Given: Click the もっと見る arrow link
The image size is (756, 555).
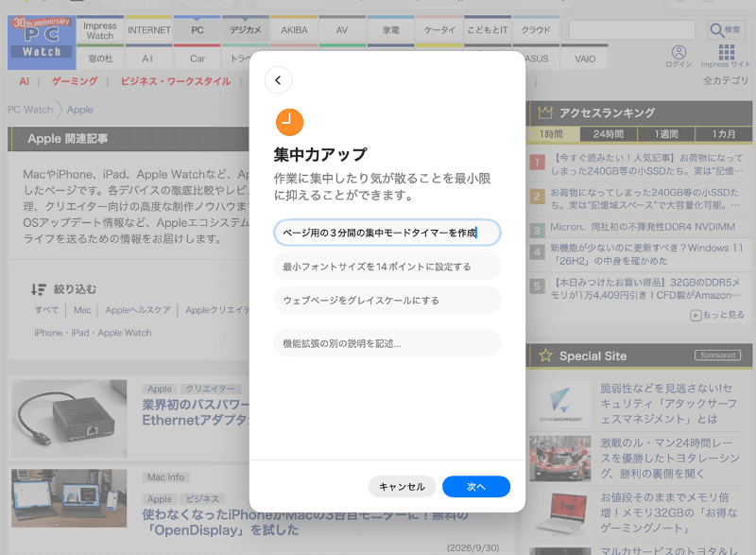Looking at the screenshot, I should pos(717,315).
